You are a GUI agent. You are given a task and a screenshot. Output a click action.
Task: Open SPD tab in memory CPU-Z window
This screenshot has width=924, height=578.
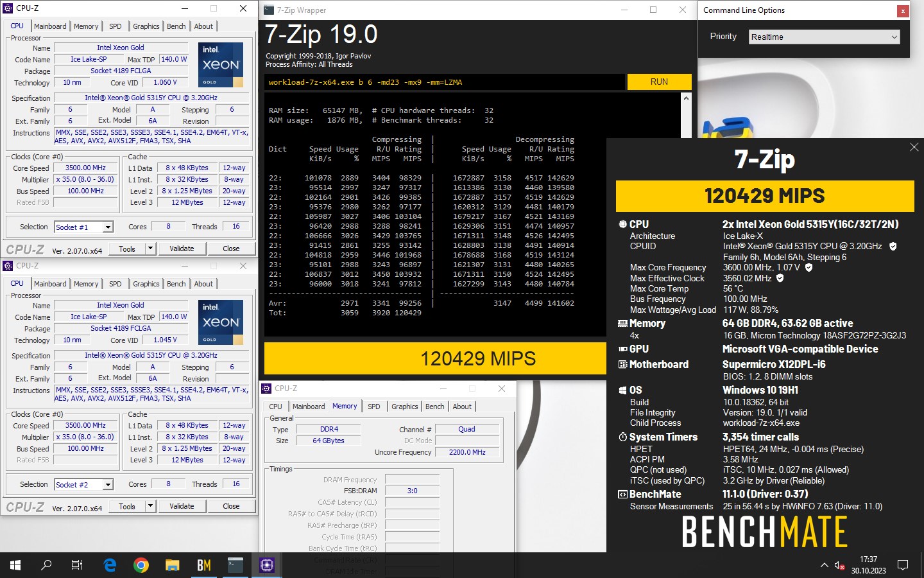374,407
